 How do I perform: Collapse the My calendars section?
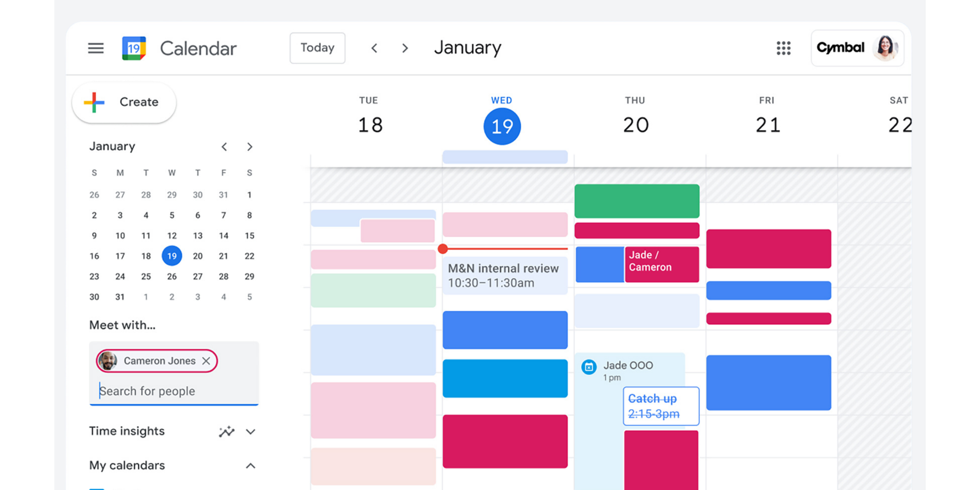click(251, 465)
